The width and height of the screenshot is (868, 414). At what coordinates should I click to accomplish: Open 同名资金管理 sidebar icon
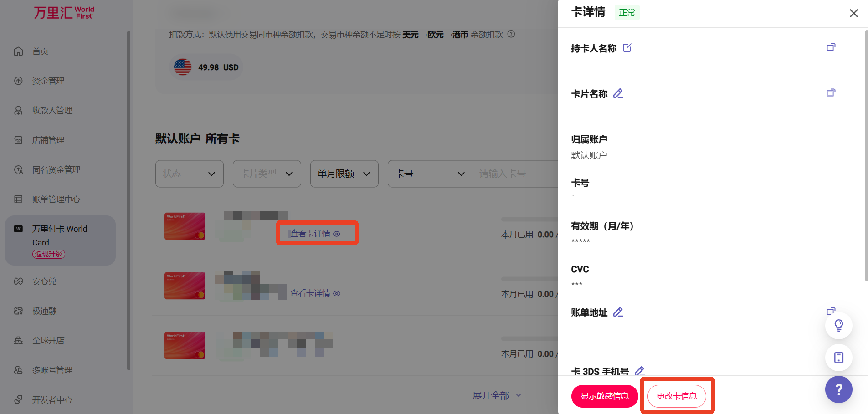click(18, 169)
